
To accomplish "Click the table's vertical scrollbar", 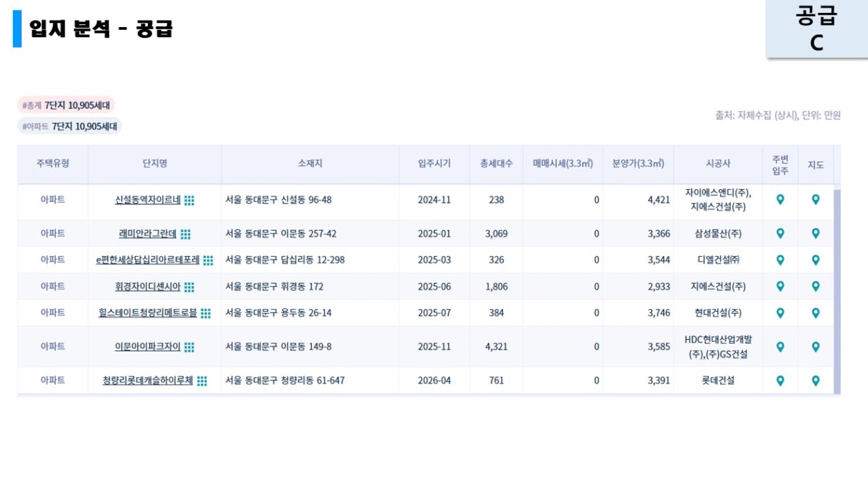I will click(837, 291).
